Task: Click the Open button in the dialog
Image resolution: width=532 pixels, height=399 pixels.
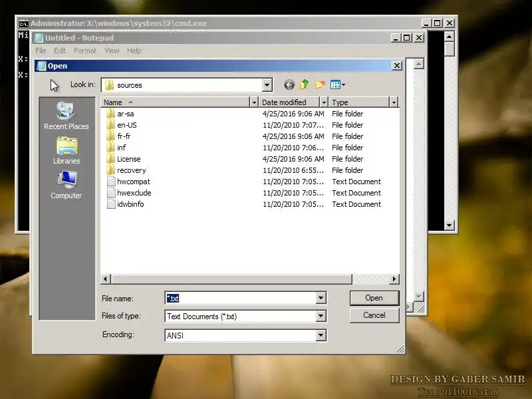Action: coord(374,298)
